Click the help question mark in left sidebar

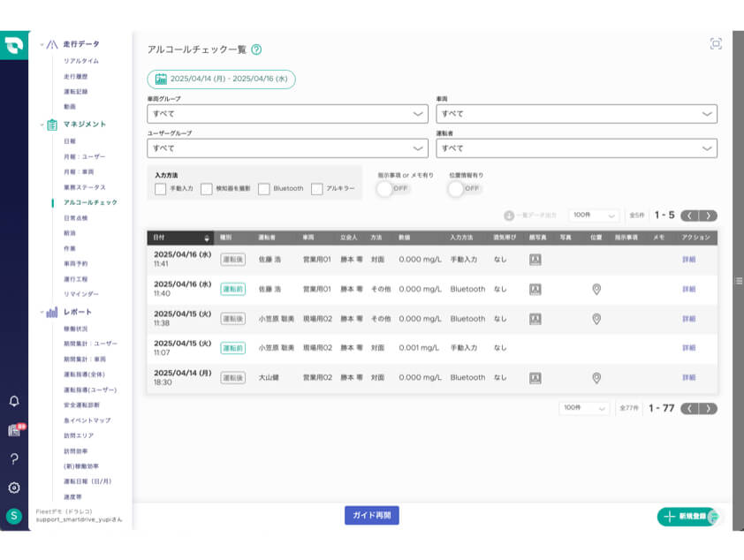coord(14,458)
